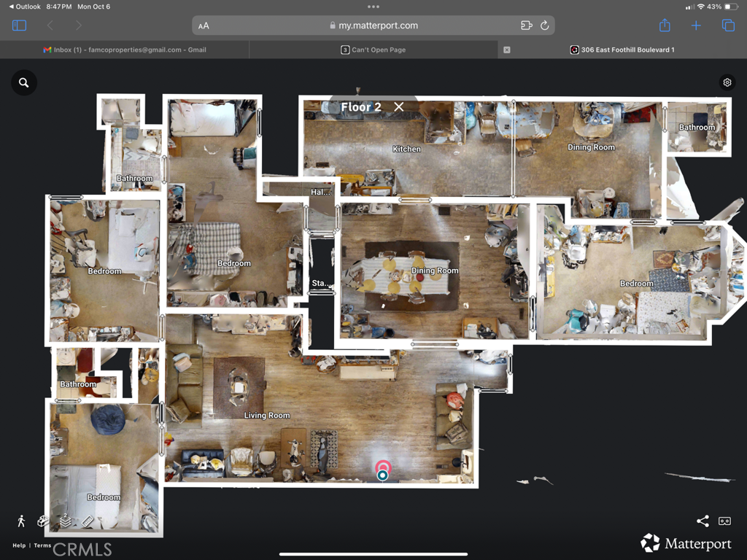Dismiss the Floor 2 label with the X
Screen dimensions: 747x560
[x=398, y=106]
